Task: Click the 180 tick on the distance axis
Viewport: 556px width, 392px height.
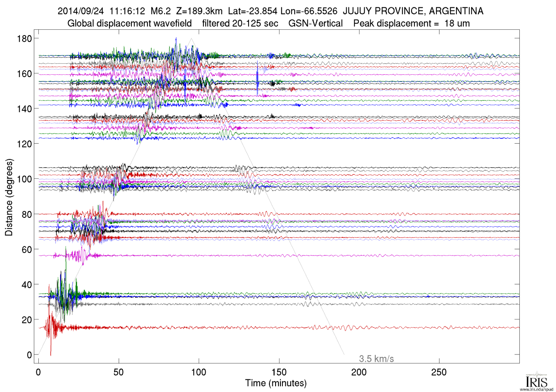Action: point(24,39)
